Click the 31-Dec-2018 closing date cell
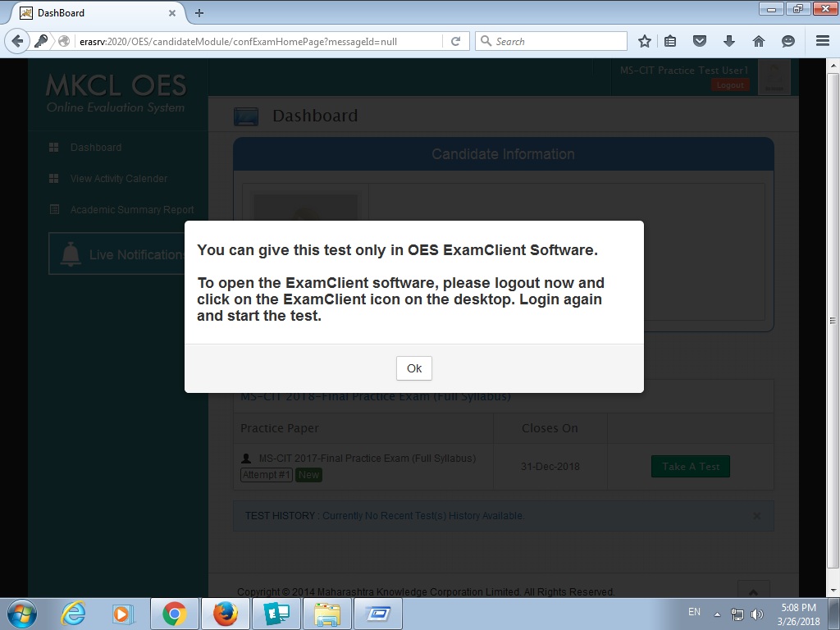The width and height of the screenshot is (840, 630). (x=550, y=467)
